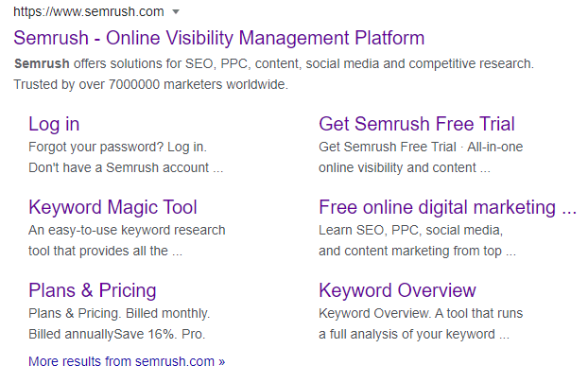Expand the dropdown arrow beside semrush.com URL
This screenshot has width=588, height=383.
click(176, 12)
